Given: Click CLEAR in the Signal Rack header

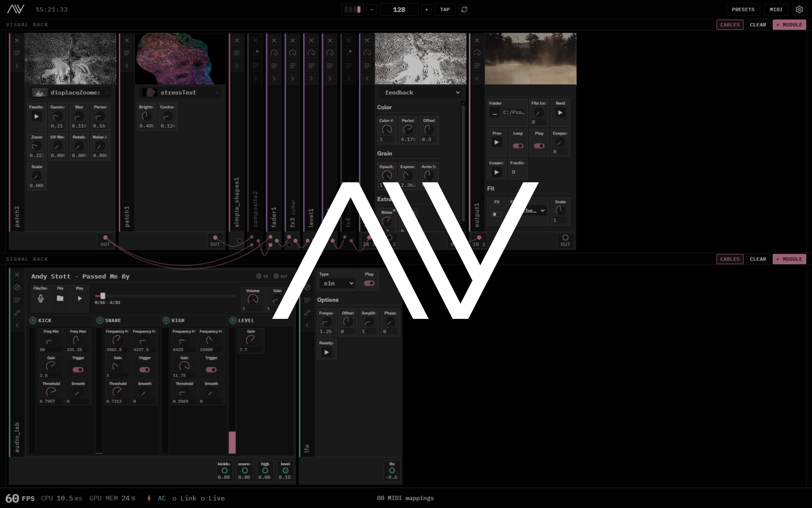Looking at the screenshot, I should [x=758, y=259].
